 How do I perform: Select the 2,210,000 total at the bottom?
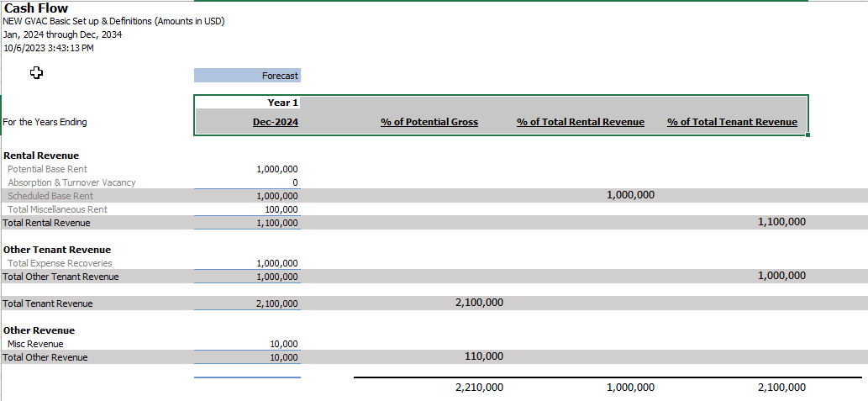[x=479, y=388]
